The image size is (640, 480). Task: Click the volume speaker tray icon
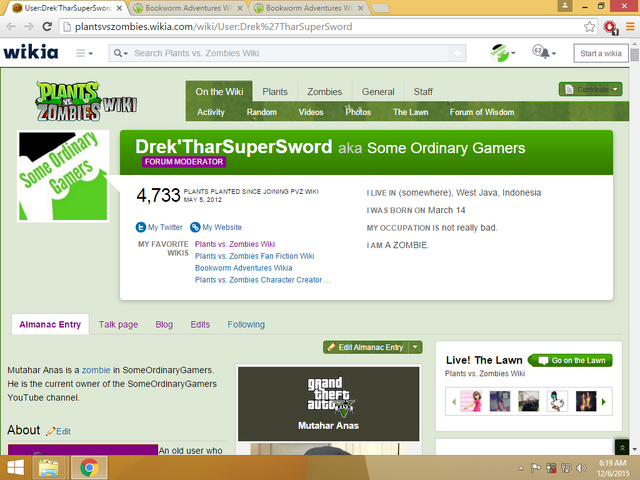tap(581, 468)
